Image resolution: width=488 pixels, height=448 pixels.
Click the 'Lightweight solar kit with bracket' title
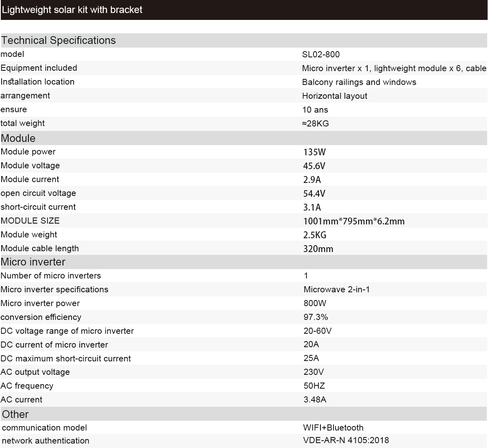pyautogui.click(x=72, y=10)
